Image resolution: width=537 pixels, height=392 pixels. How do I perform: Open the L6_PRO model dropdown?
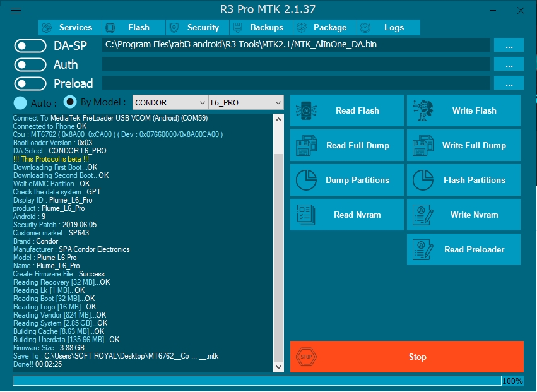(x=245, y=102)
